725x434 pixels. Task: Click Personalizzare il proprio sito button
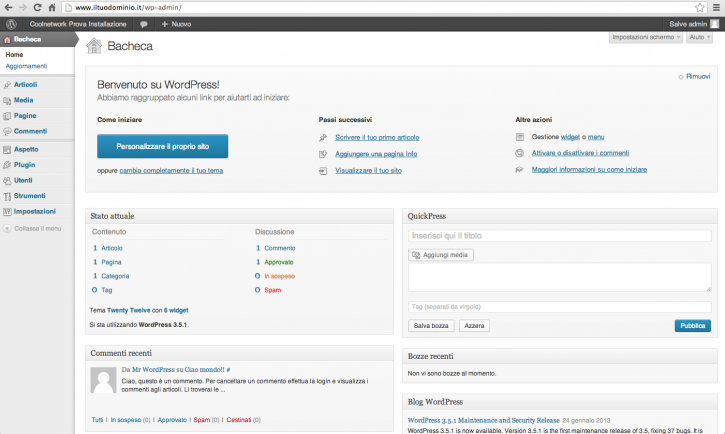[x=162, y=146]
